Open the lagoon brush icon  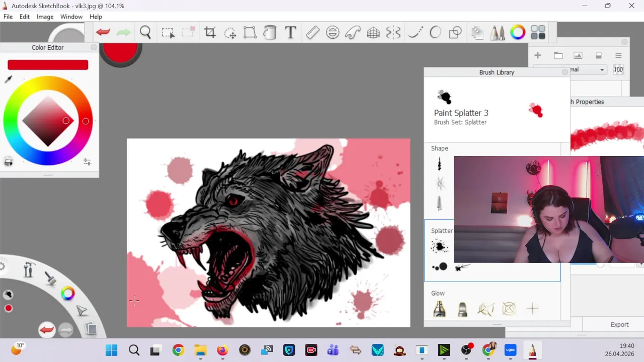51,278
